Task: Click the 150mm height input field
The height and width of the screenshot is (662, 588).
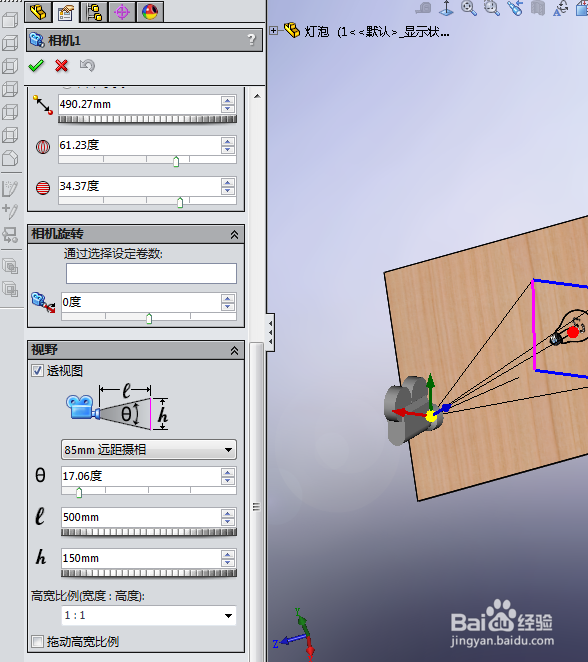Action: [x=141, y=558]
